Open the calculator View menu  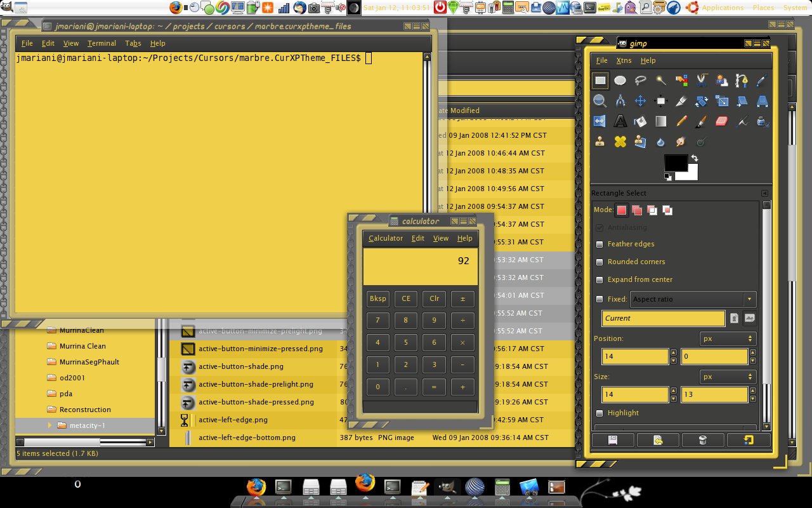441,238
